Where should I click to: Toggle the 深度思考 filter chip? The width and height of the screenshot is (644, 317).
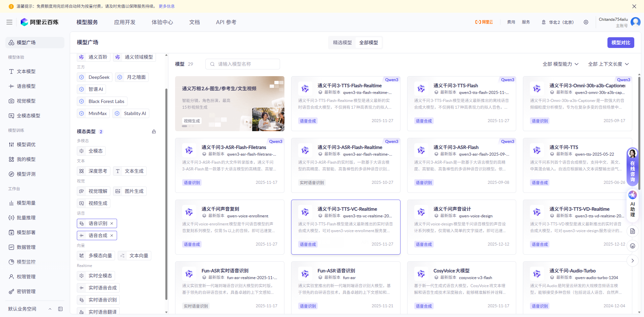click(x=93, y=171)
